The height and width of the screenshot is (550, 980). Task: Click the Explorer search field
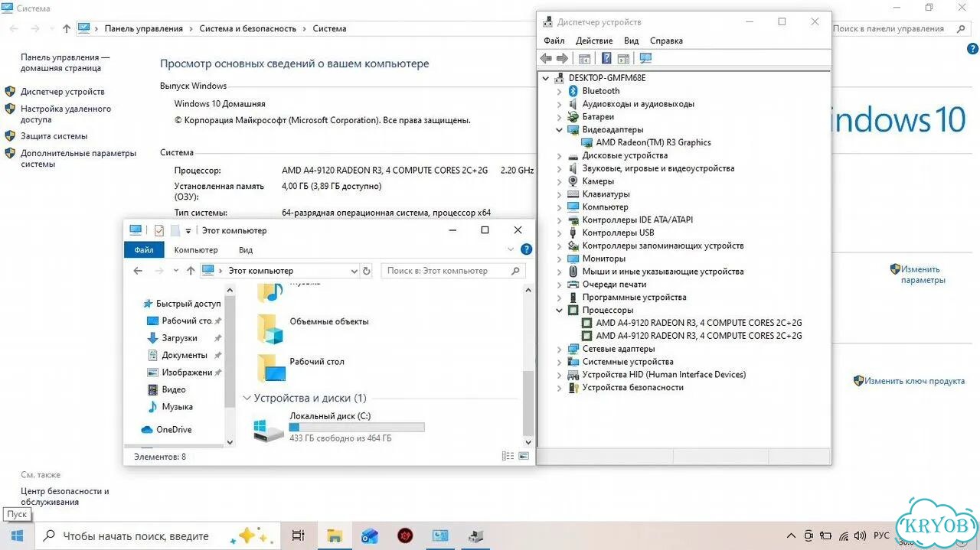click(x=452, y=271)
